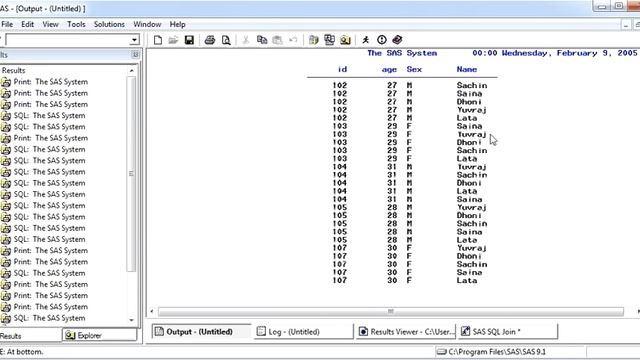Click the Cut scissors icon

(246, 40)
